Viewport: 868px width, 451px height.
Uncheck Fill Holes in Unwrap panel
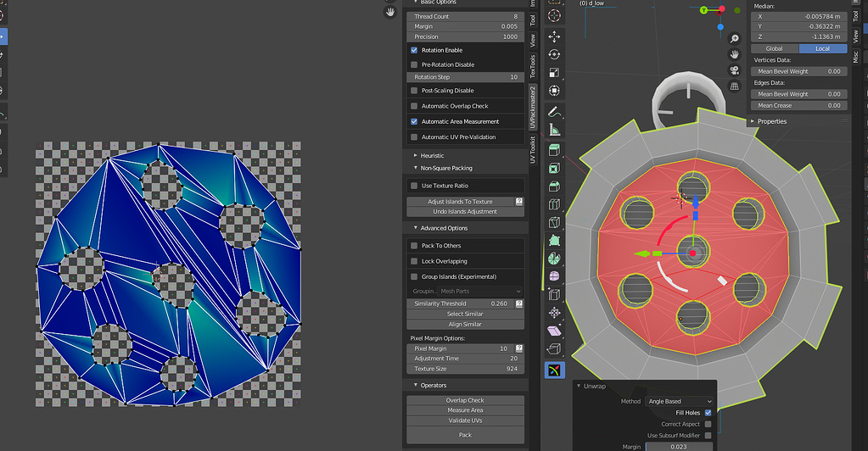pyautogui.click(x=708, y=412)
